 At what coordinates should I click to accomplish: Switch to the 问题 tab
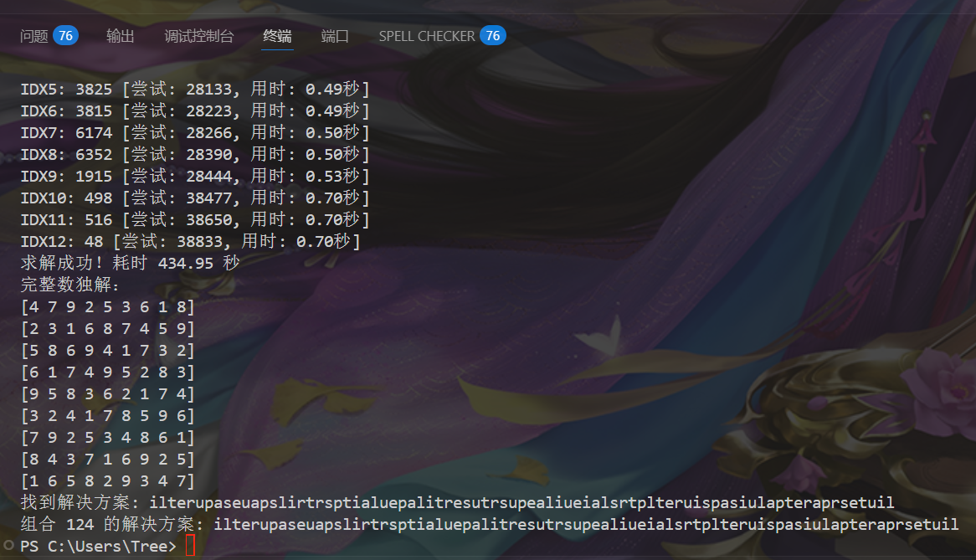33,36
